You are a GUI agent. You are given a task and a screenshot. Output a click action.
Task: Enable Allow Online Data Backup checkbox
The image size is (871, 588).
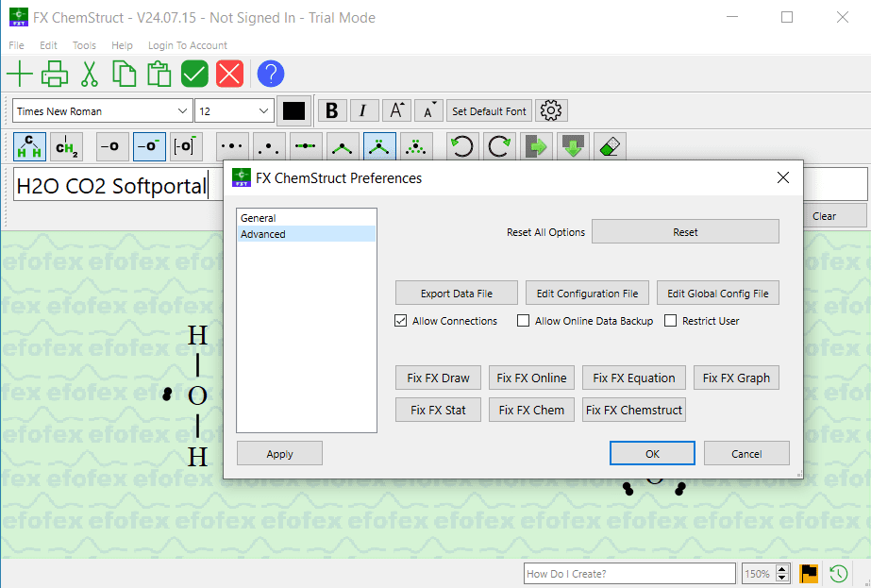click(523, 321)
